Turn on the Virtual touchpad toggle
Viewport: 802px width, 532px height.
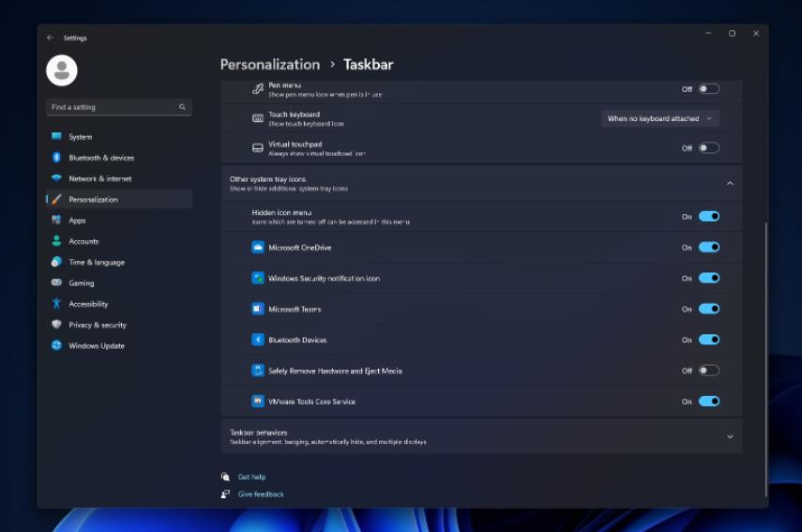click(709, 148)
